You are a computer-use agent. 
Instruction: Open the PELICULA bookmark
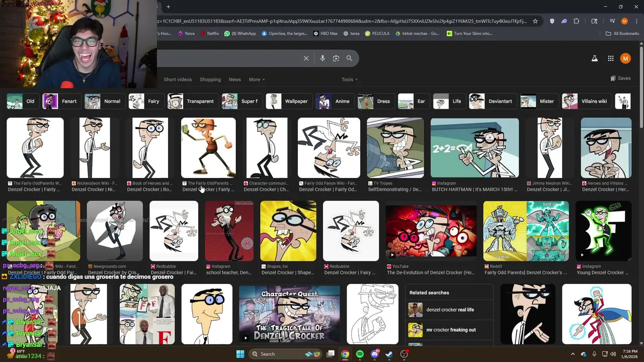(377, 34)
